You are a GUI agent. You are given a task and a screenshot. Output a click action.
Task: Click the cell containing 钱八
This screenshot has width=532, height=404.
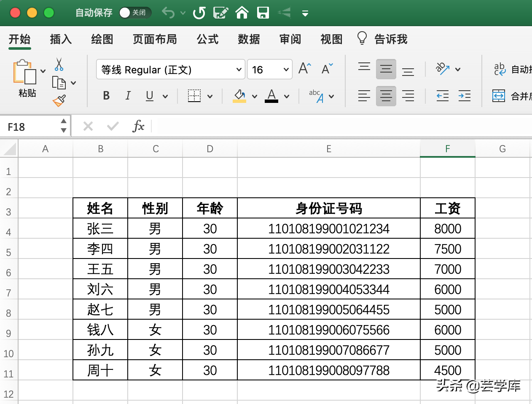(x=100, y=330)
